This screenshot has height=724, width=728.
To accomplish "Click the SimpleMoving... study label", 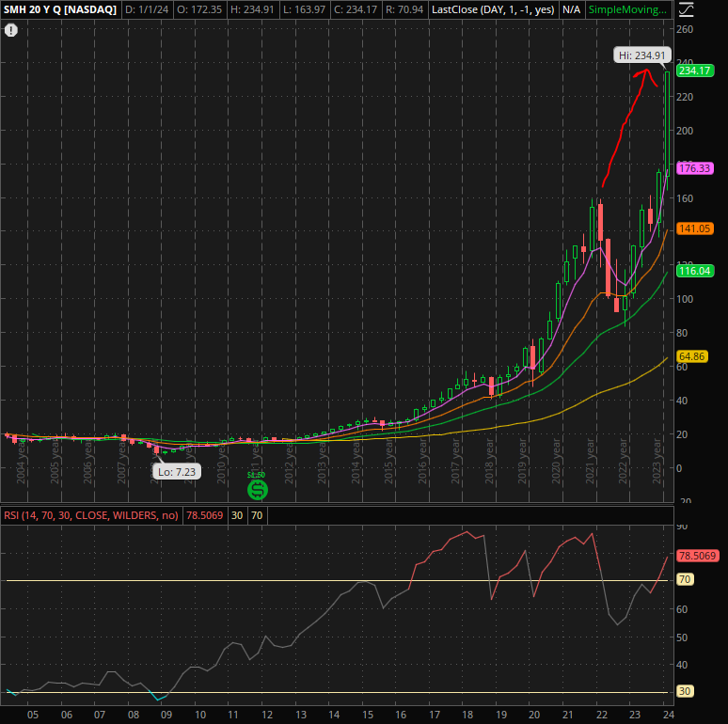I will pyautogui.click(x=627, y=9).
